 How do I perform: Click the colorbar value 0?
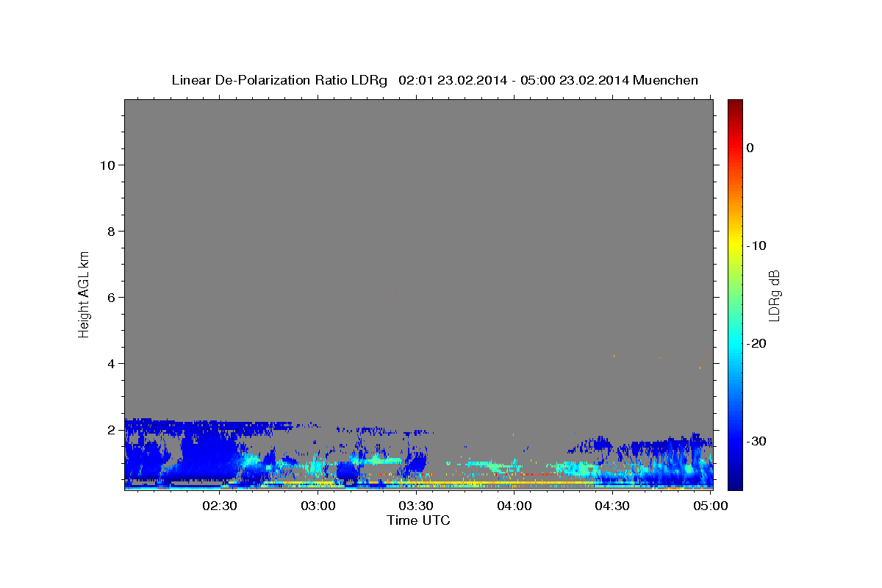pyautogui.click(x=750, y=148)
